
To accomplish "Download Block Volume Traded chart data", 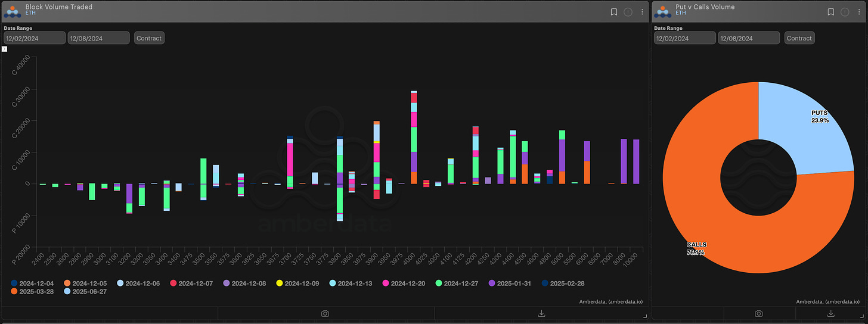I will tap(541, 313).
